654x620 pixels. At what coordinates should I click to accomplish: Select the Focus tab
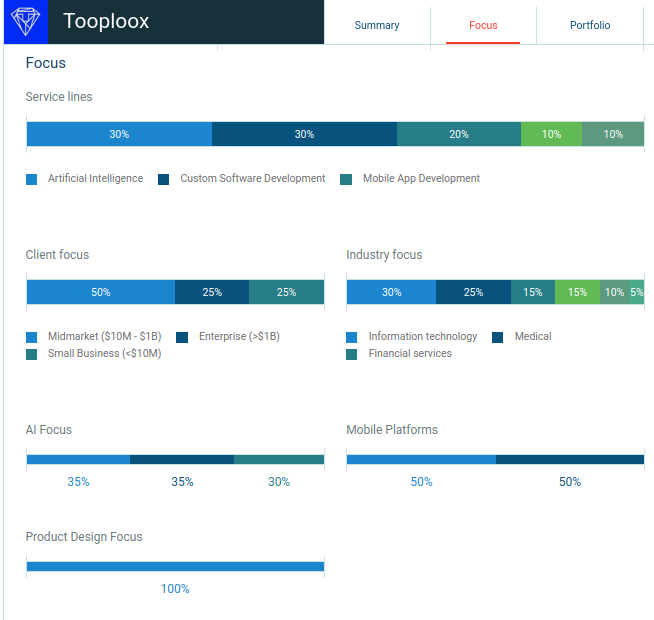(x=483, y=25)
